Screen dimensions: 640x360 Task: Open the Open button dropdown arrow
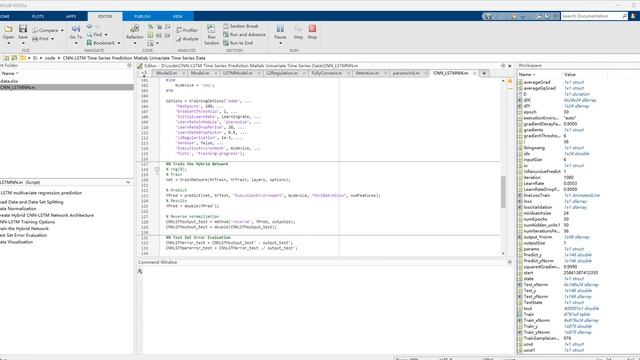pyautogui.click(x=8, y=43)
